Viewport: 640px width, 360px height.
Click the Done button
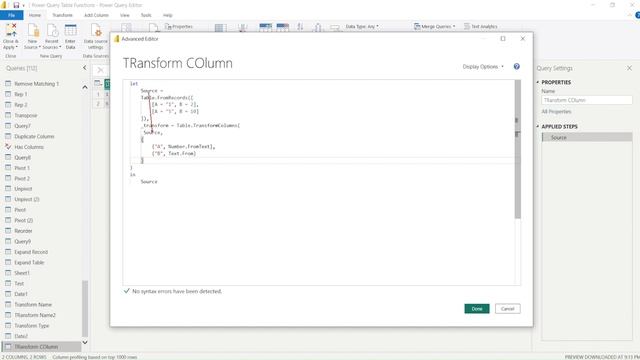pos(477,309)
